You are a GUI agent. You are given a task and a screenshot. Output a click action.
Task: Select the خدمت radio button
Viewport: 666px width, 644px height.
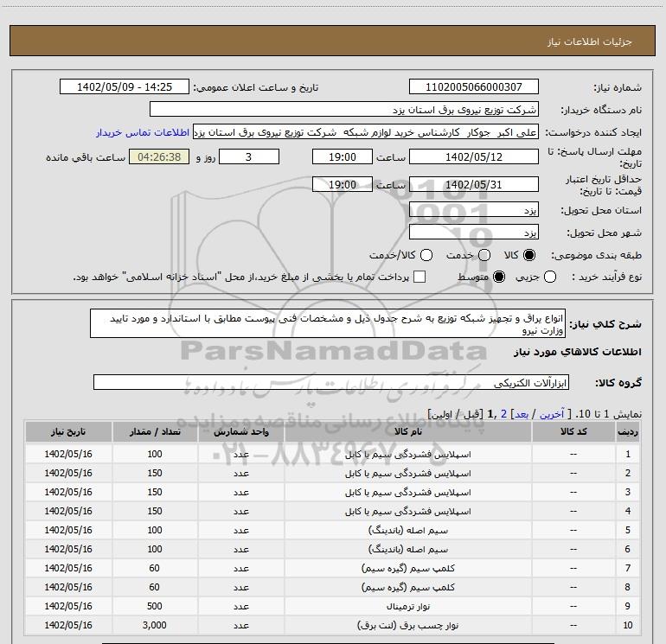pos(484,255)
